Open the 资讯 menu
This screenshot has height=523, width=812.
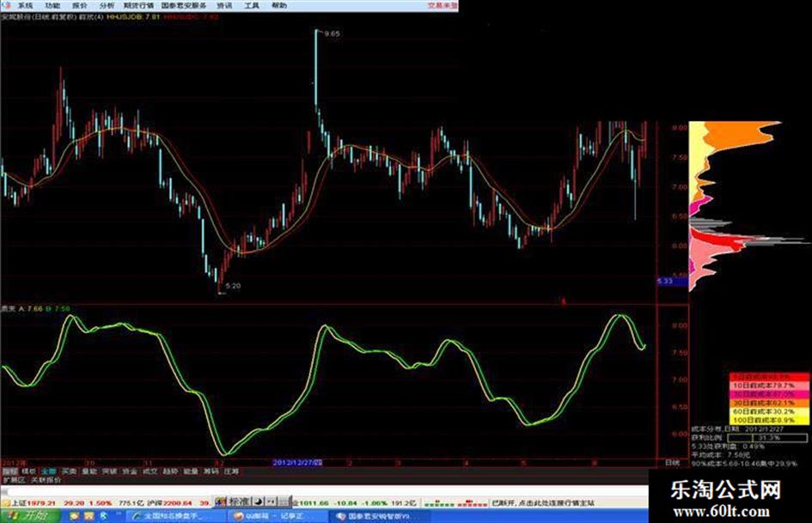pyautogui.click(x=224, y=5)
